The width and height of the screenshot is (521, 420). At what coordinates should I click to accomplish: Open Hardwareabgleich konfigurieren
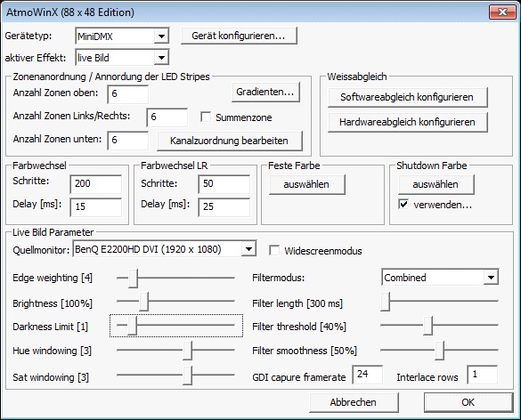pyautogui.click(x=407, y=122)
